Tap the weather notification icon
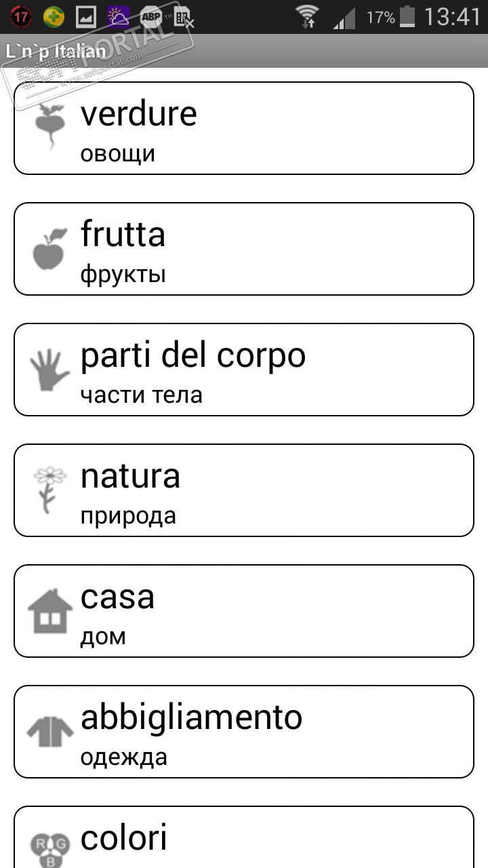Viewport: 488px width, 868px height. tap(119, 17)
